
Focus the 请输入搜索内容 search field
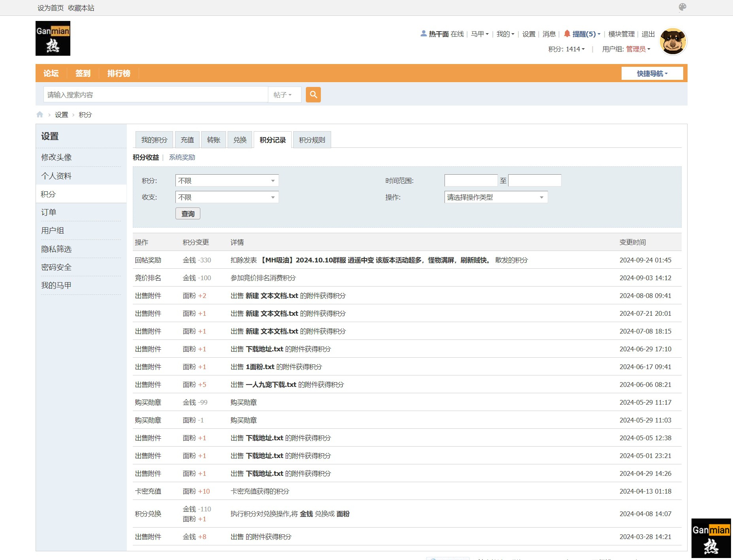tap(156, 95)
